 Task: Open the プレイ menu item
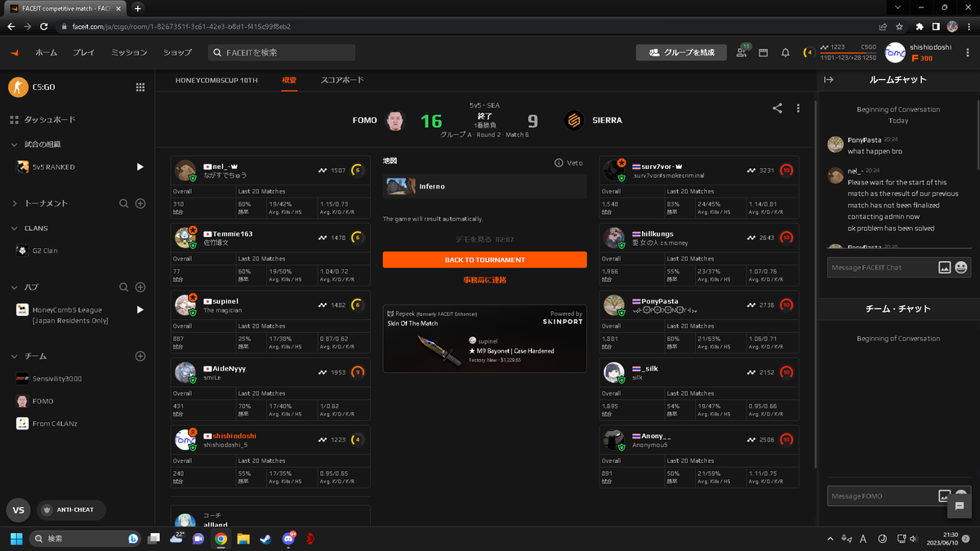pyautogui.click(x=83, y=52)
